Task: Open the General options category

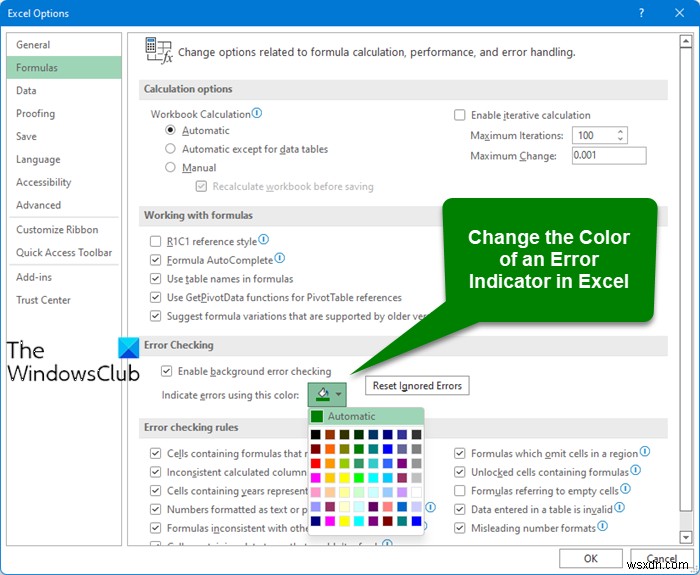Action: click(x=64, y=45)
